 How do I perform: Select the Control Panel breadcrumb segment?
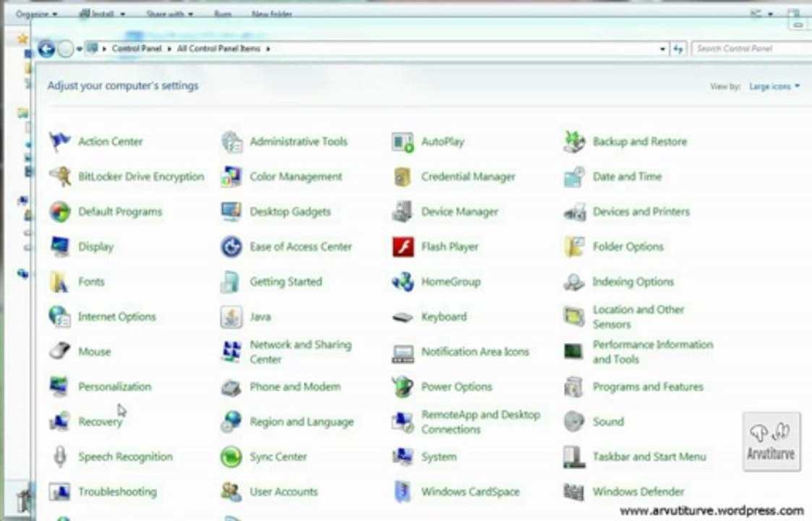137,48
